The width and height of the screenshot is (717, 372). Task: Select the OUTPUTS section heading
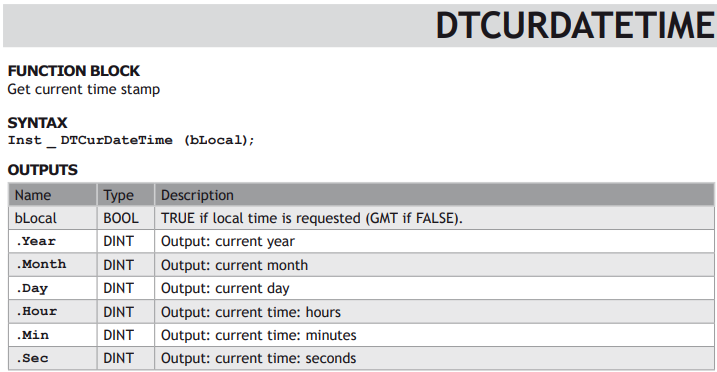pos(43,170)
